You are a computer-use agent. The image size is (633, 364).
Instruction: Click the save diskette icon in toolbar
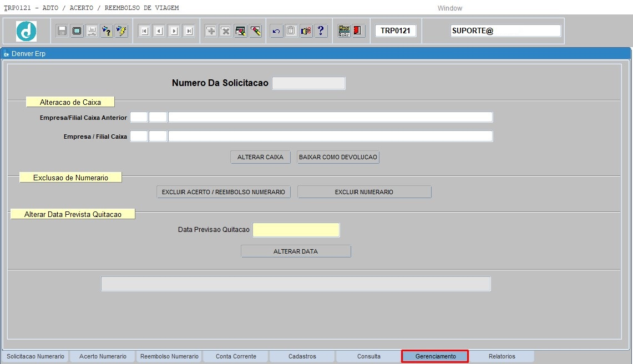pos(62,31)
